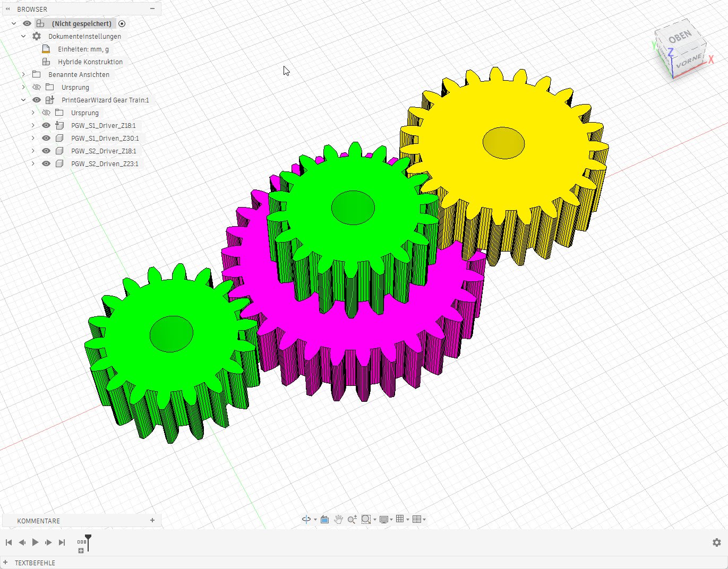Viewport: 728px width, 569px height.
Task: Open Viewports dropdown arrow
Action: [424, 520]
